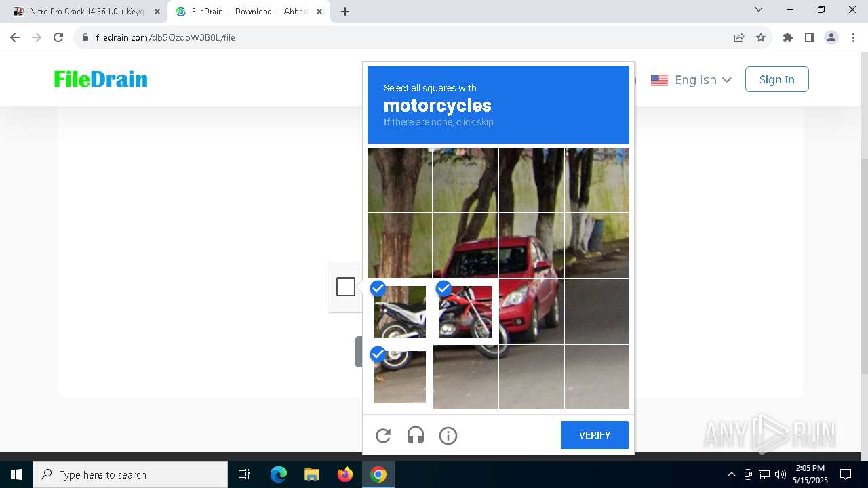Deselect the white motorcycle tile
The height and width of the screenshot is (488, 868).
point(399,311)
